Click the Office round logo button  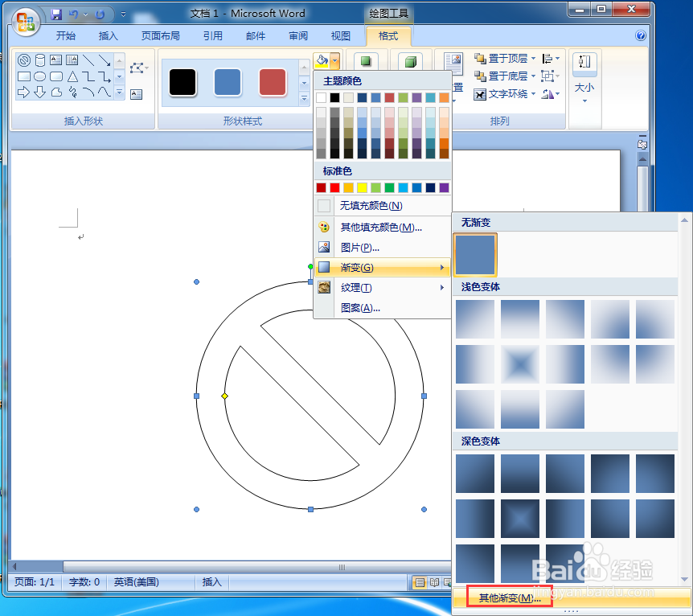click(x=26, y=22)
